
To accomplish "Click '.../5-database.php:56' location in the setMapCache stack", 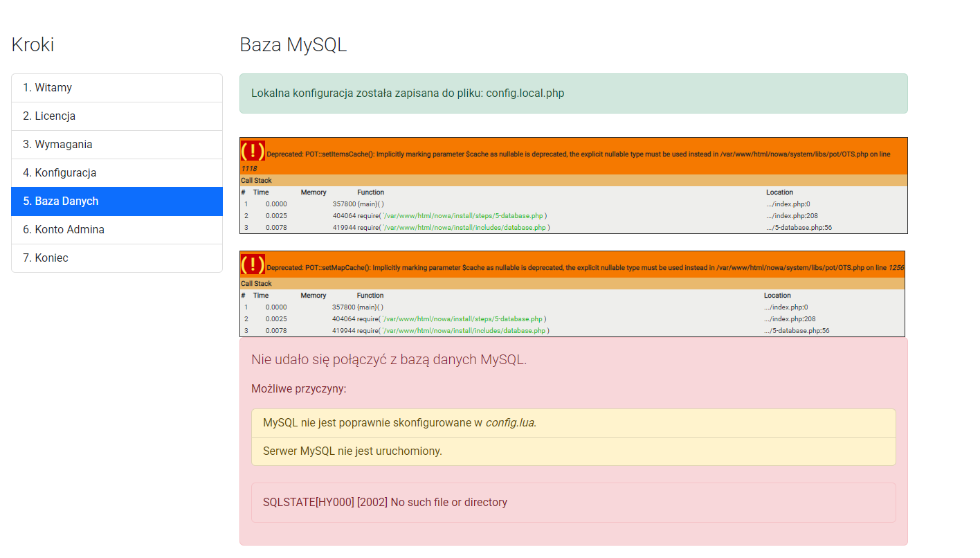I will click(x=797, y=331).
